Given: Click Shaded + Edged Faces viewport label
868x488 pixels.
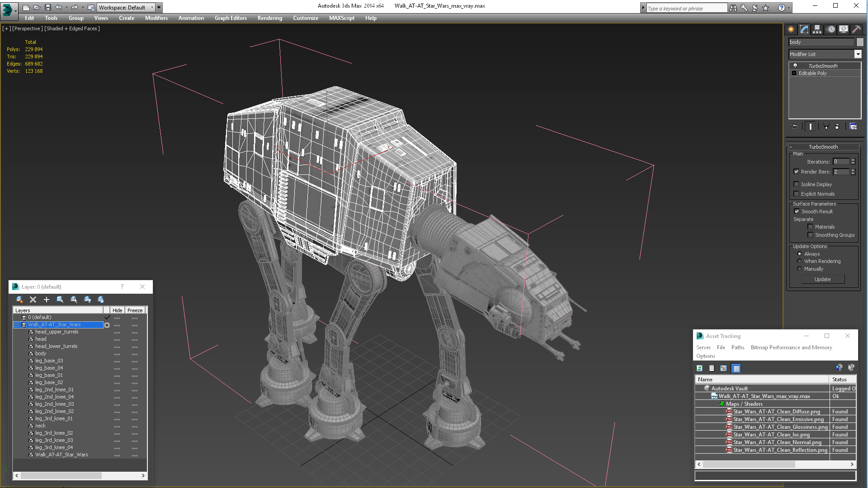Looking at the screenshot, I should click(72, 28).
